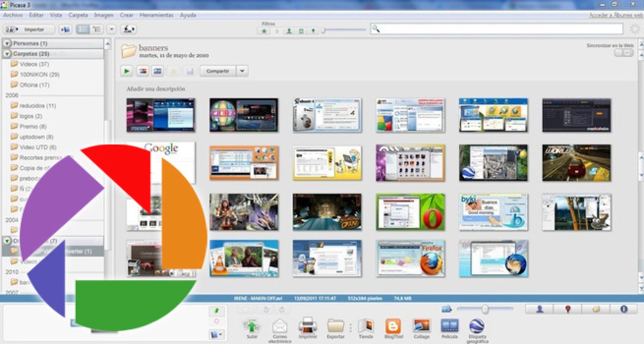Select the Opera browser thumbnail
Screen dimensions: 644x344
click(x=410, y=212)
